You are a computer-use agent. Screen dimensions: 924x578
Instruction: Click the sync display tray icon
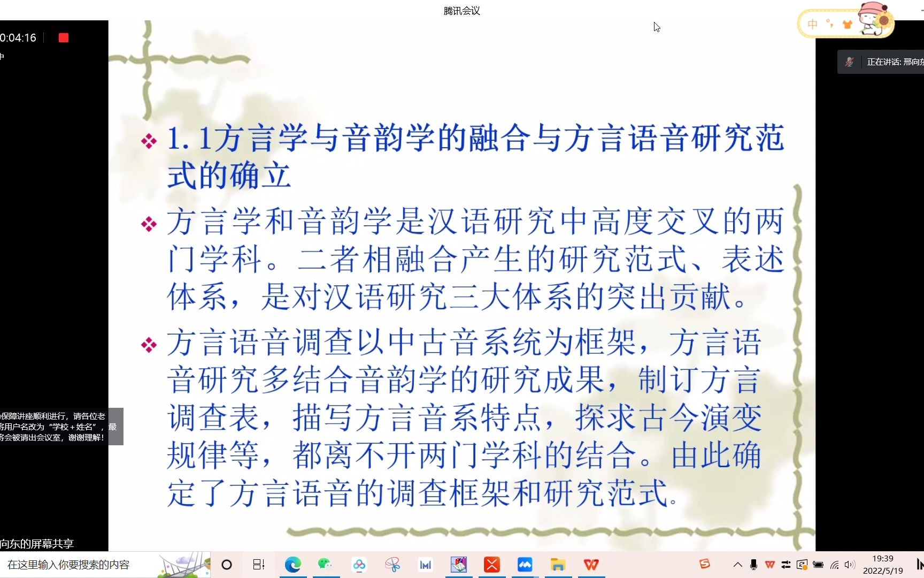(802, 565)
